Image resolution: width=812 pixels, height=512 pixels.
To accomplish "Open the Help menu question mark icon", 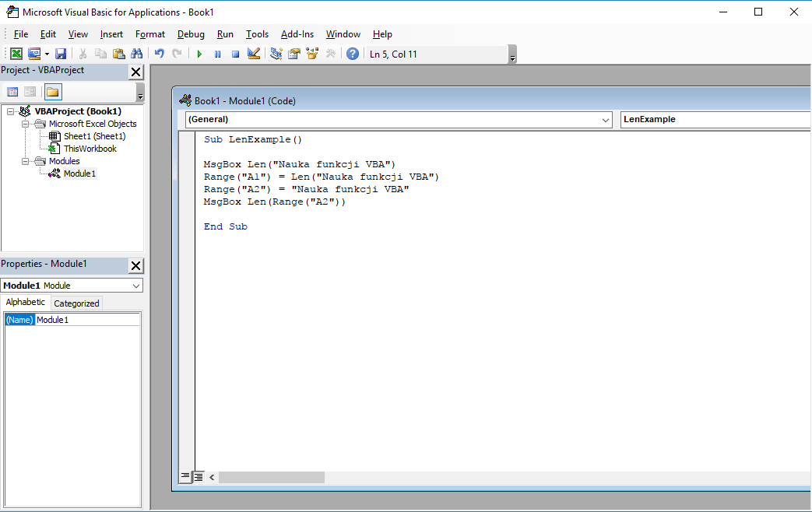I will coord(352,53).
